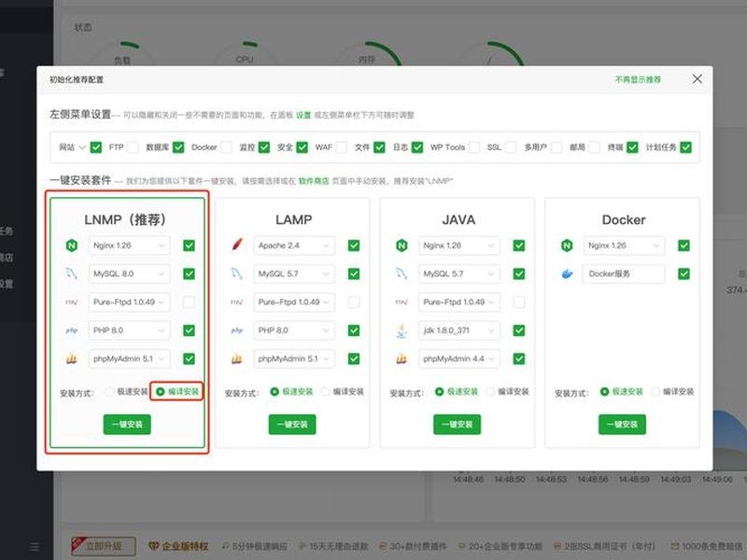Enable the WP Tools menu checkbox

(474, 147)
